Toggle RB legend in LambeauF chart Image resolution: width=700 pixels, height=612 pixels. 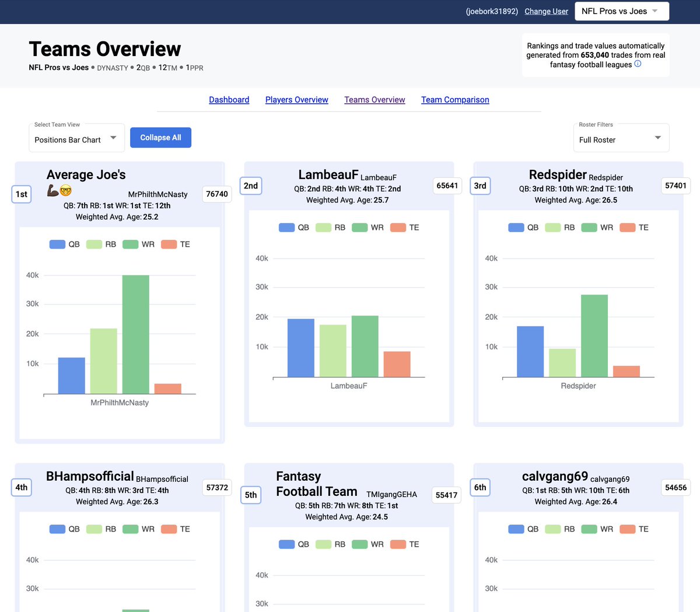[331, 228]
